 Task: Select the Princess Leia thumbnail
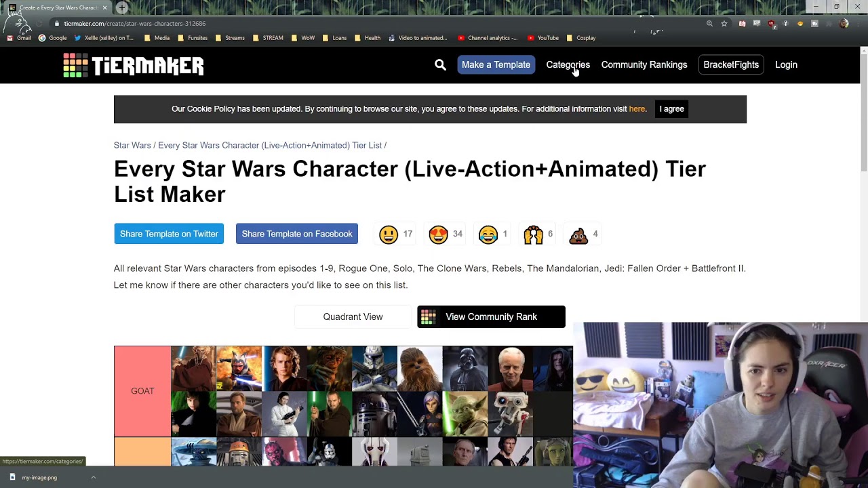click(x=284, y=414)
